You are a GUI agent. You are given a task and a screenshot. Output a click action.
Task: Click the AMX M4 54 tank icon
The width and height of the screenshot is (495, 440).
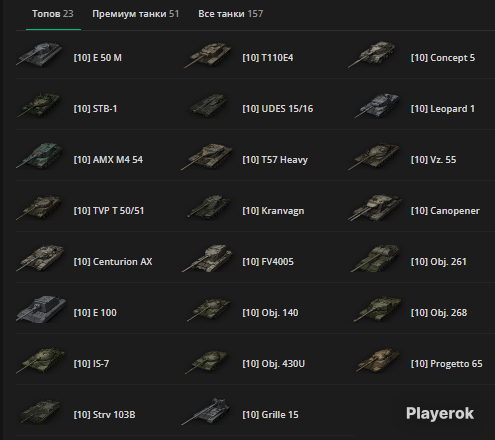[x=39, y=156]
